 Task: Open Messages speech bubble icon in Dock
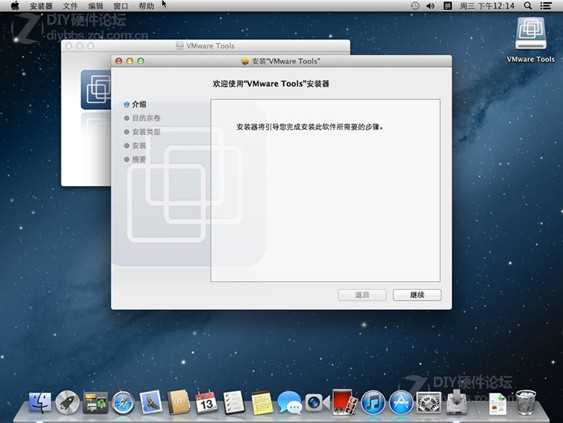[x=289, y=403]
